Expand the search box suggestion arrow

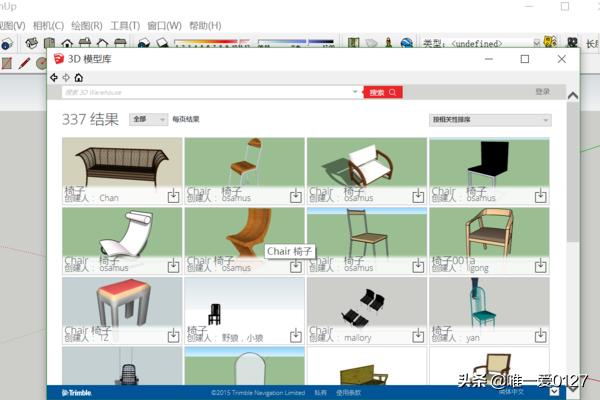click(355, 92)
